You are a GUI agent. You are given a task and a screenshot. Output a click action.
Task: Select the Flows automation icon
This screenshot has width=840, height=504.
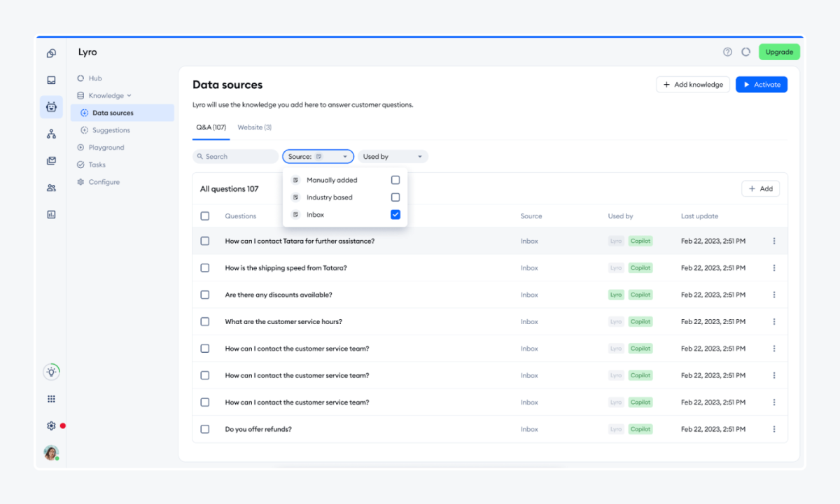(x=51, y=133)
